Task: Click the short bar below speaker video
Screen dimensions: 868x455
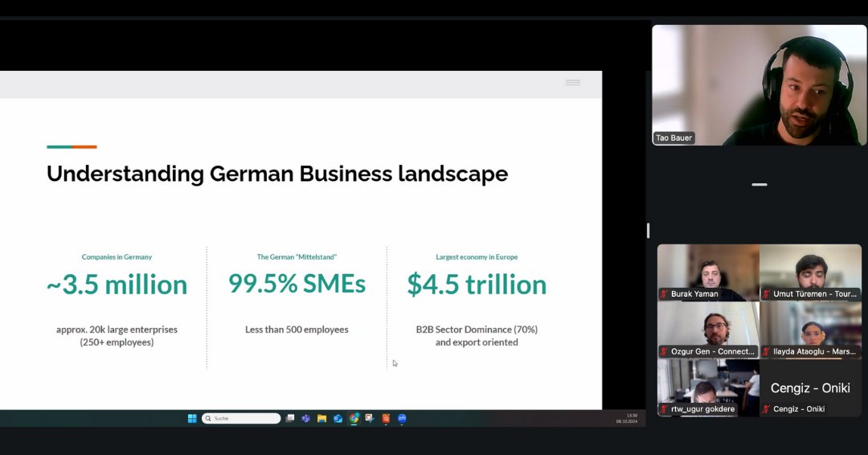Action: coord(759,184)
